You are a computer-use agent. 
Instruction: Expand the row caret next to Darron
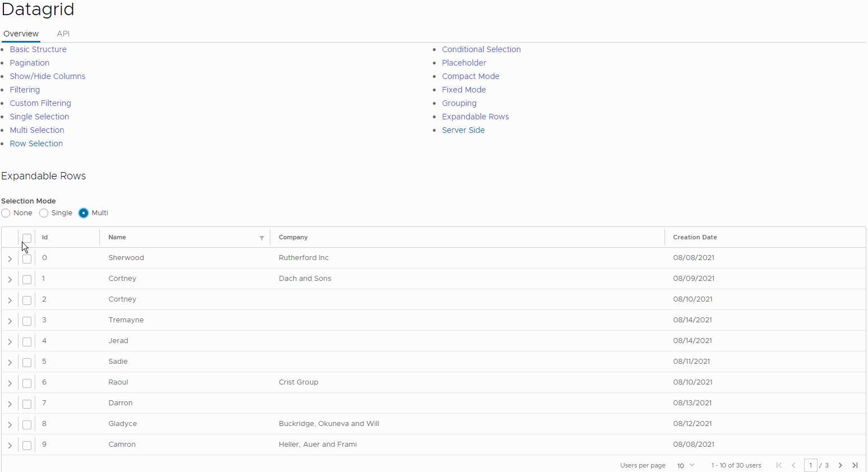10,404
